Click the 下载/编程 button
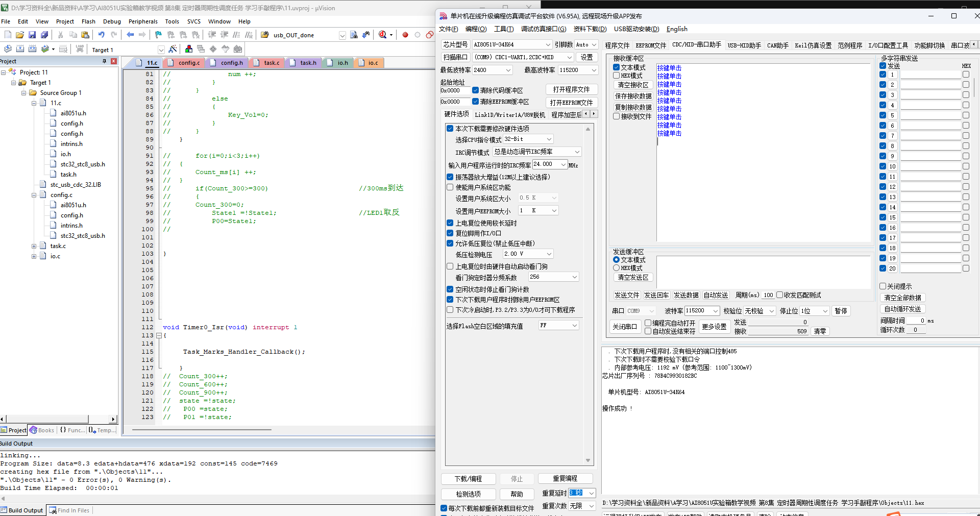This screenshot has height=516, width=980. pos(468,479)
